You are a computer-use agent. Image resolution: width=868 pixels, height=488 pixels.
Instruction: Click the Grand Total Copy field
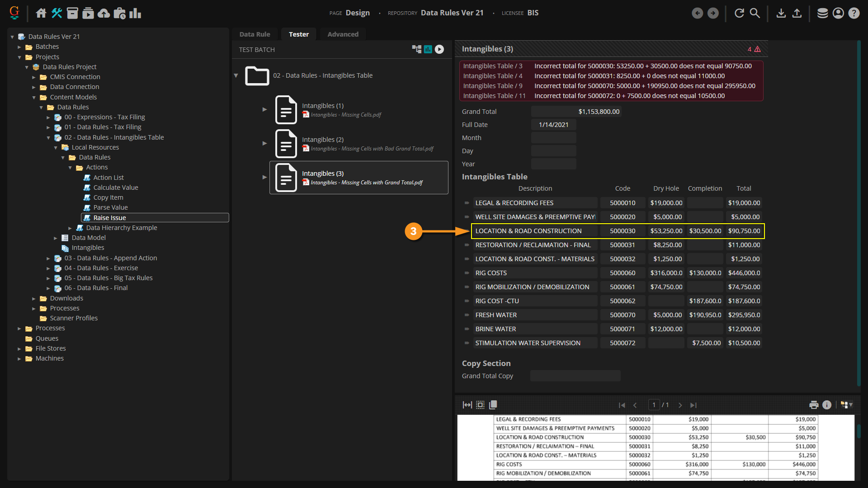tap(575, 376)
